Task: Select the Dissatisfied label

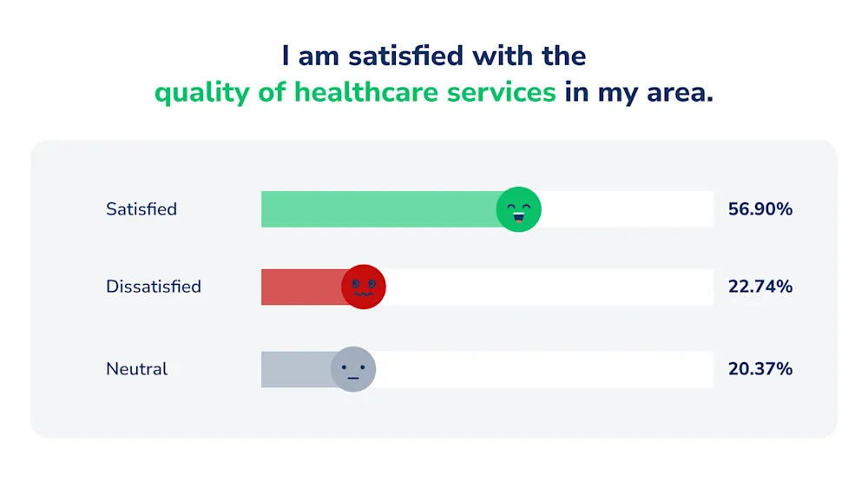Action: click(154, 287)
